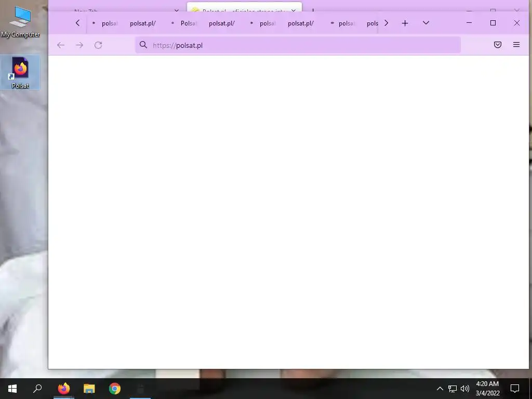Click the Firefox icon in the taskbar

[x=64, y=389]
